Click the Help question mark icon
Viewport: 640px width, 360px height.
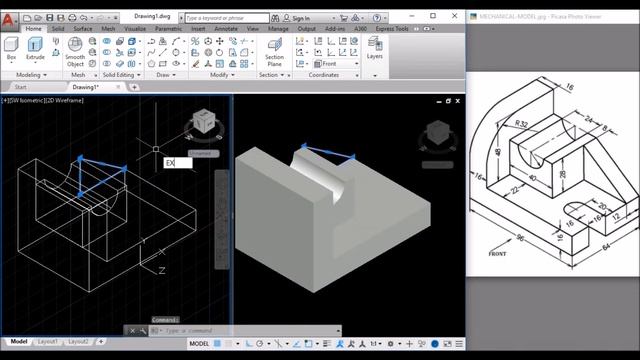tap(377, 18)
